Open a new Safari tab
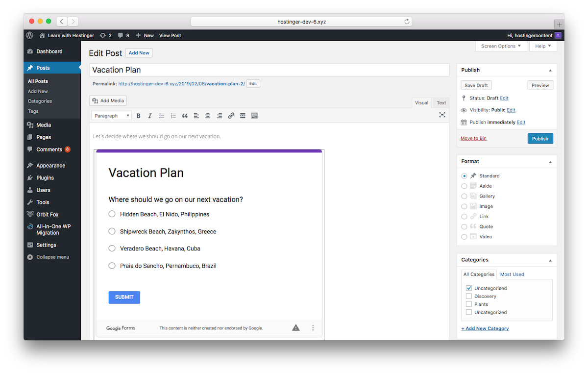588x374 pixels. pyautogui.click(x=559, y=25)
